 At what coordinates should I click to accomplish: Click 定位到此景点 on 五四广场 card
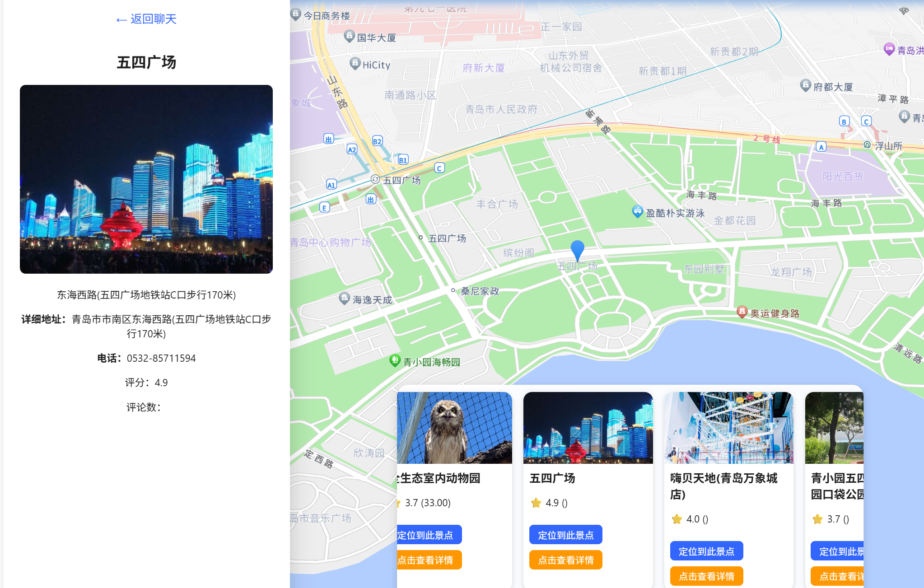[565, 535]
